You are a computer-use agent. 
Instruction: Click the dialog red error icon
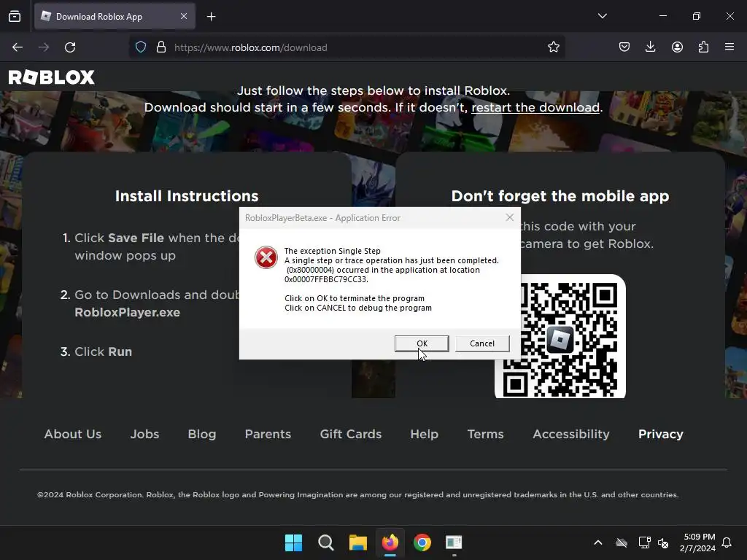[266, 257]
